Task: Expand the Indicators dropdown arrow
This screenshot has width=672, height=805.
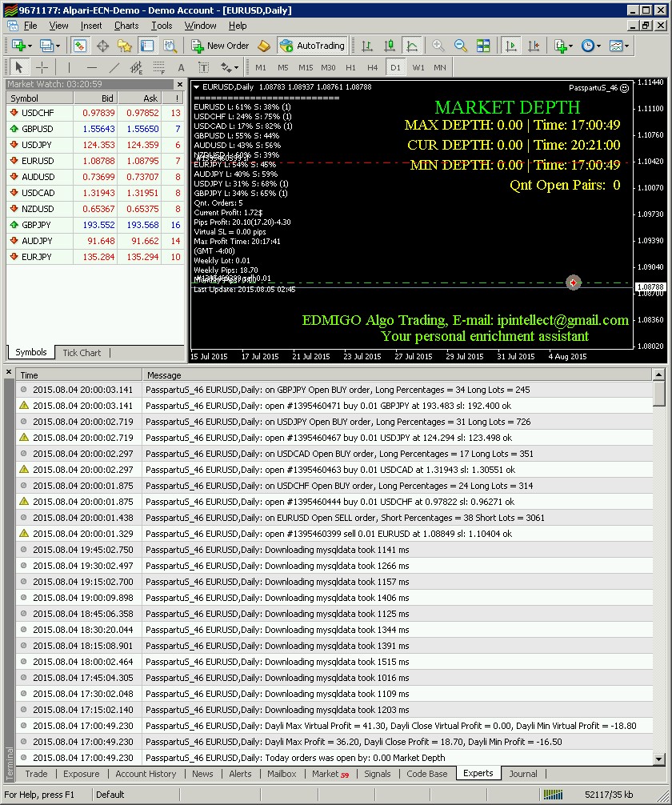Action: pos(571,46)
